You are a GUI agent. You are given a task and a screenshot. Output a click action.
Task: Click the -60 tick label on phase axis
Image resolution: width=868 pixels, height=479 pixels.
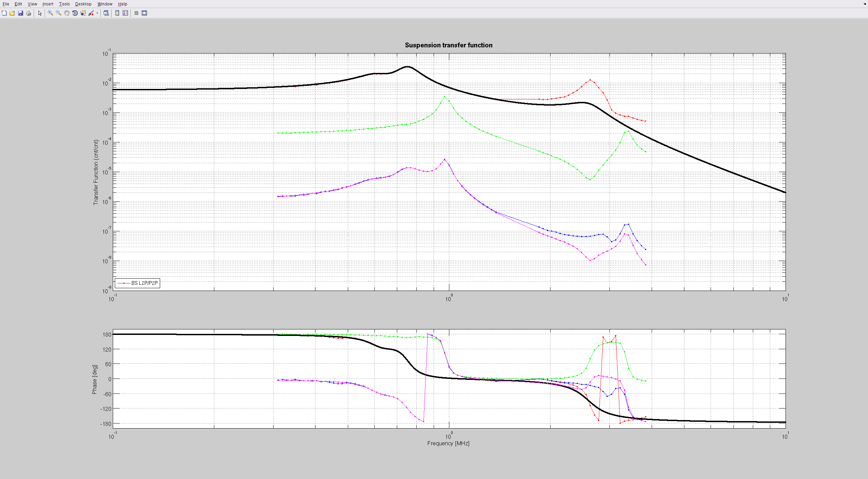(107, 394)
